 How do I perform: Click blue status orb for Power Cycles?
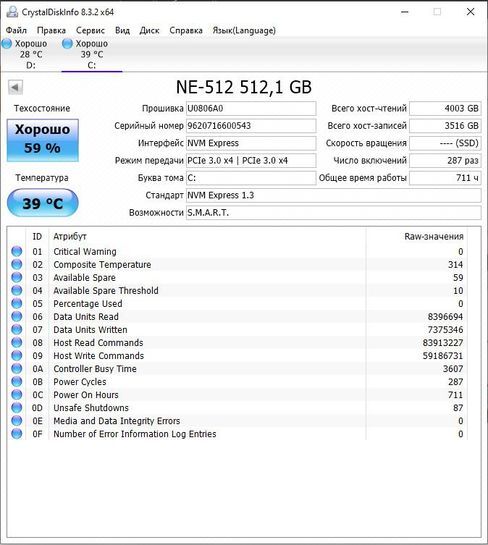click(16, 382)
